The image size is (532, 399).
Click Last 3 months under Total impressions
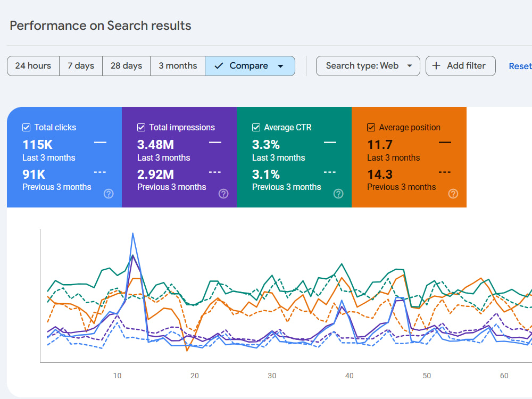(x=163, y=158)
